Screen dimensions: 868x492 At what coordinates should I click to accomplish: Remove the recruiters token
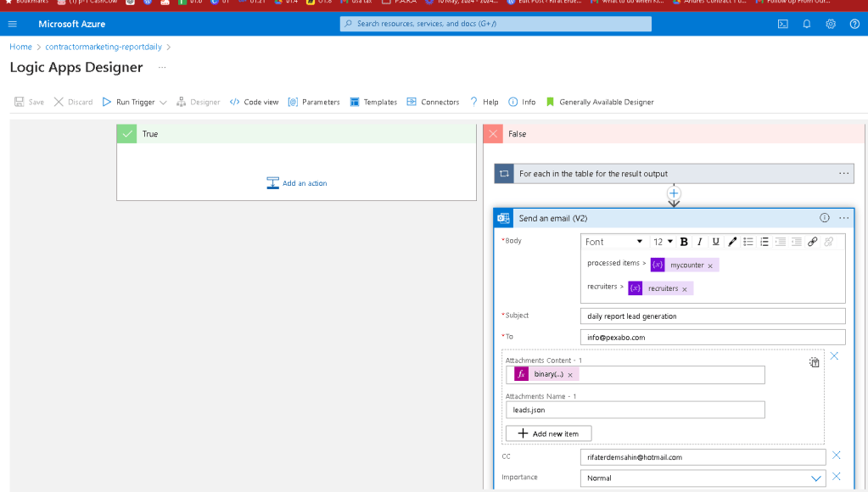click(684, 289)
